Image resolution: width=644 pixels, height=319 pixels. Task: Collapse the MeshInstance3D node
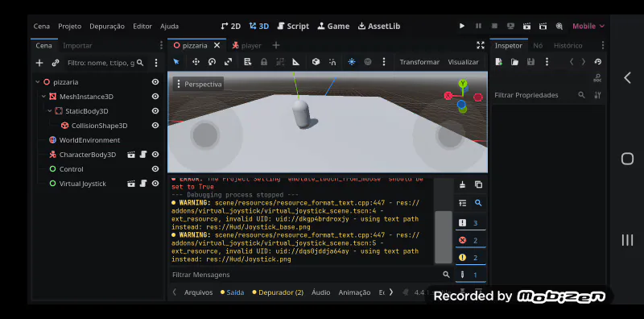pos(44,97)
